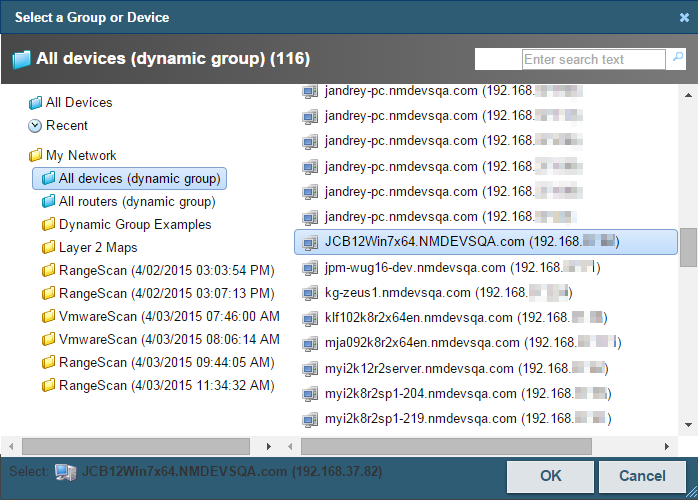
Task: Select RangeScan (4/02/2015 03:07:13 PM) group
Action: (166, 293)
